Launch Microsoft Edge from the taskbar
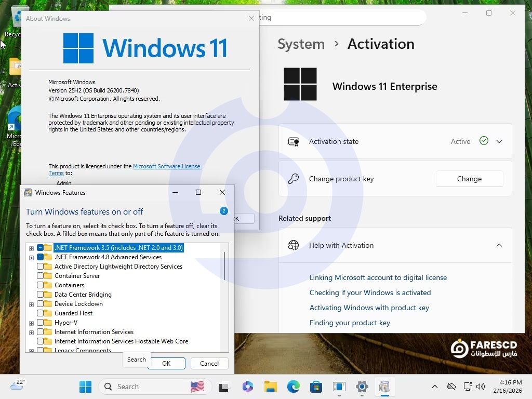 [294, 387]
